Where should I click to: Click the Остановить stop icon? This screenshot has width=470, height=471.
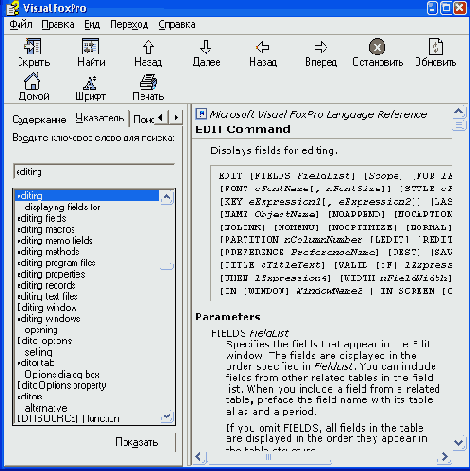tap(377, 47)
